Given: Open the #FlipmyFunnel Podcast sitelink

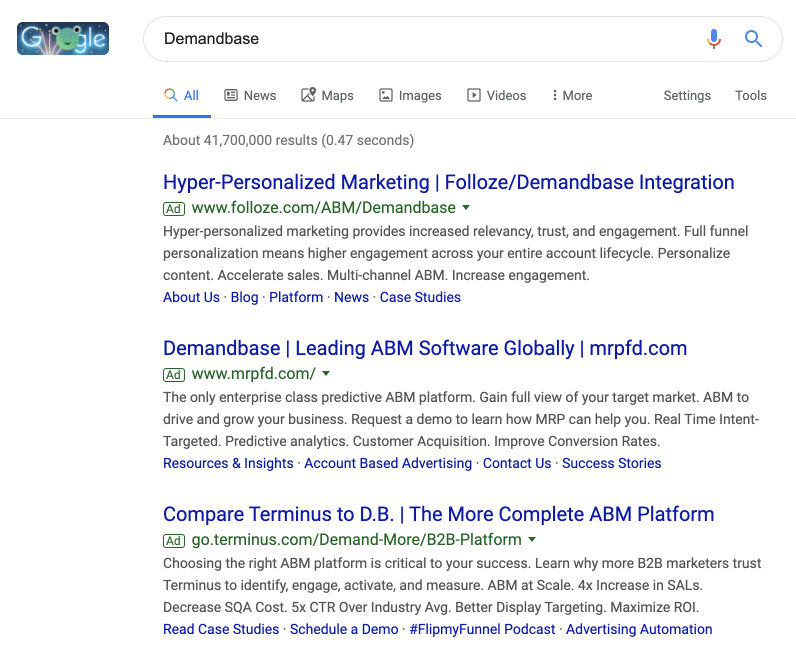Looking at the screenshot, I should point(482,629).
